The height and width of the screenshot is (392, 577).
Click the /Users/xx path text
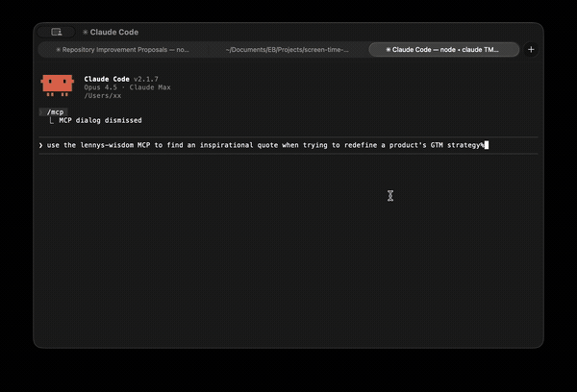coord(102,96)
